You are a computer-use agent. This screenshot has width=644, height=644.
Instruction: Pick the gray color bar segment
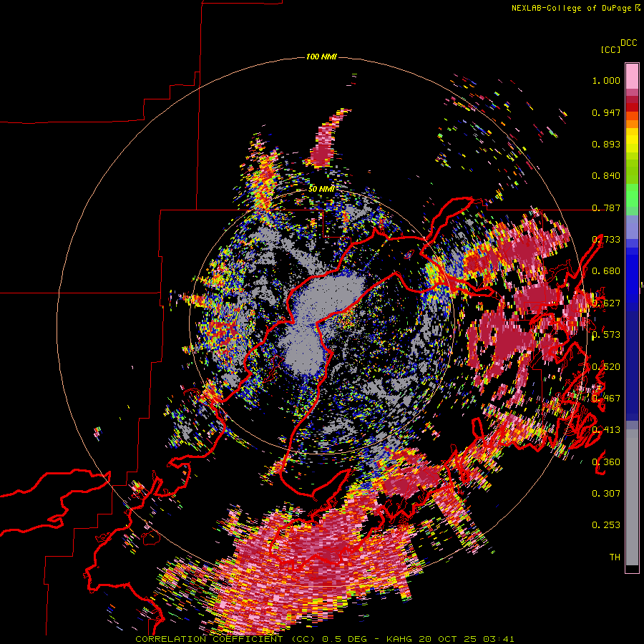(x=632, y=497)
